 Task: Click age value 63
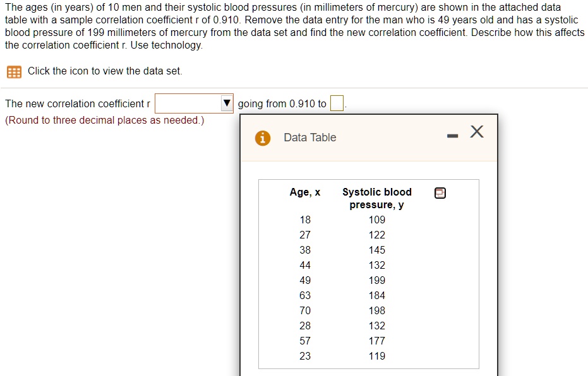click(305, 295)
